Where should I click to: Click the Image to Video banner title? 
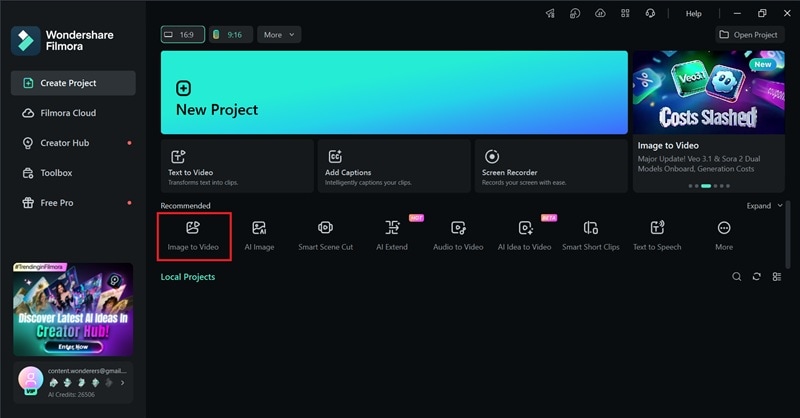coord(668,145)
